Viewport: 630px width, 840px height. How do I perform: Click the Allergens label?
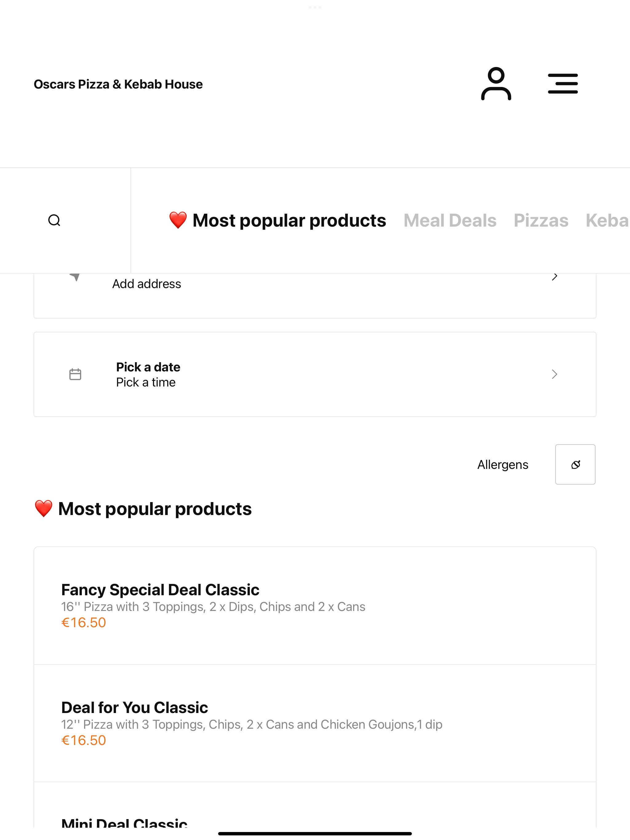503,465
